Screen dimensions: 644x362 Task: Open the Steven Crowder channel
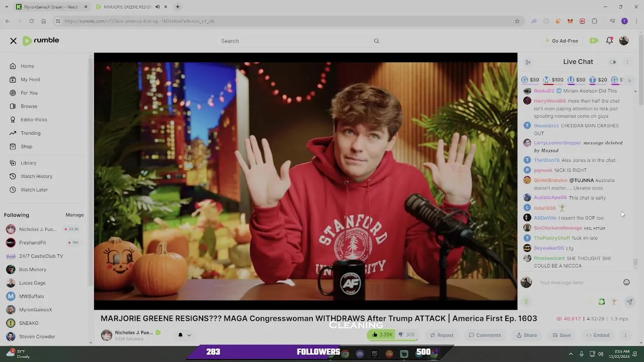(x=37, y=336)
